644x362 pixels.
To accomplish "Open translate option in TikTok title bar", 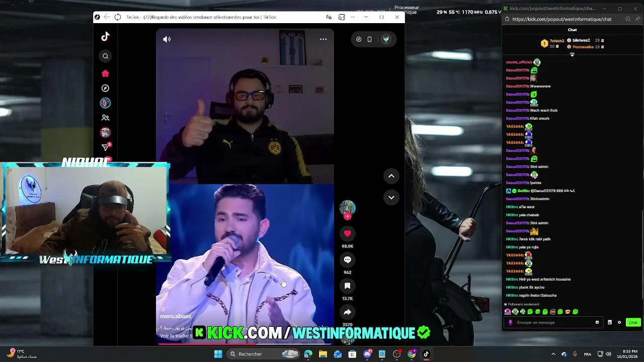I will pos(329,17).
